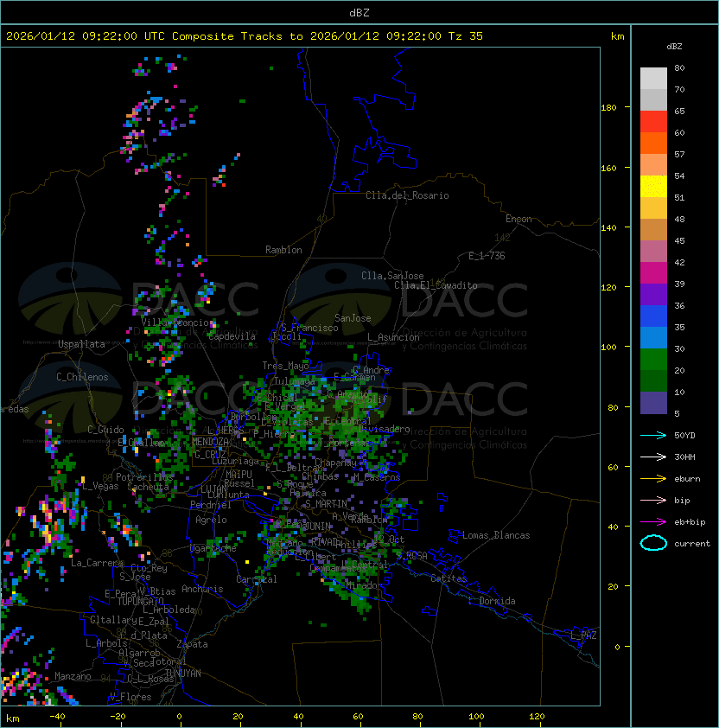Click the pink bip arrow legend icon
Image resolution: width=719 pixels, height=728 pixels.
[653, 500]
